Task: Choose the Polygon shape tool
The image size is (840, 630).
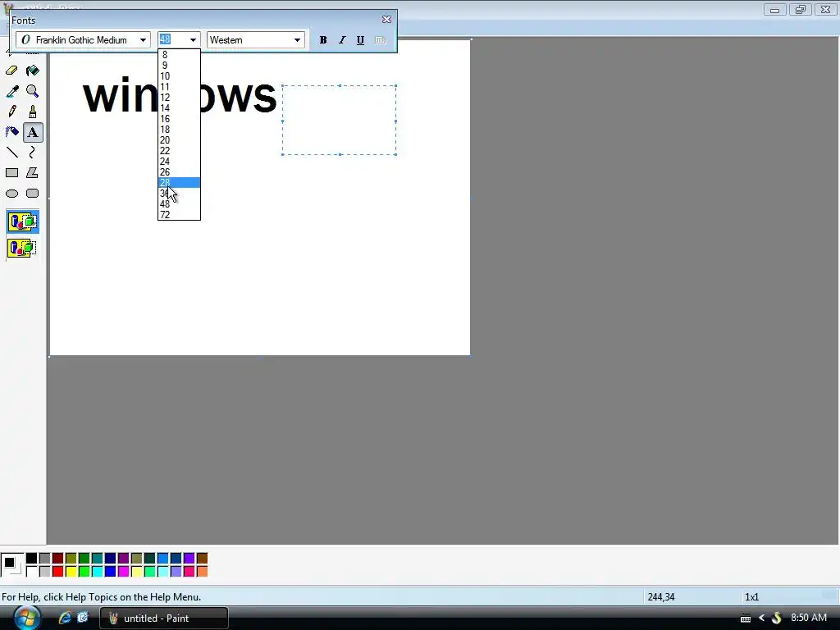Action: click(x=33, y=173)
